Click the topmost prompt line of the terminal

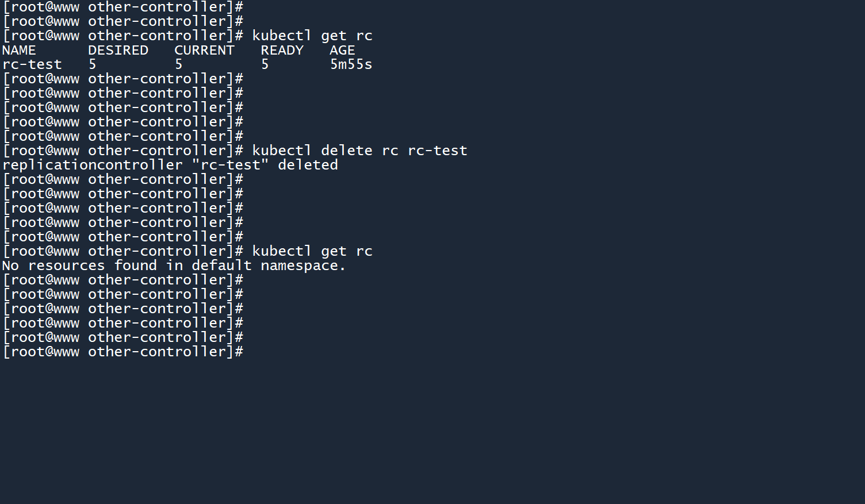coord(123,7)
